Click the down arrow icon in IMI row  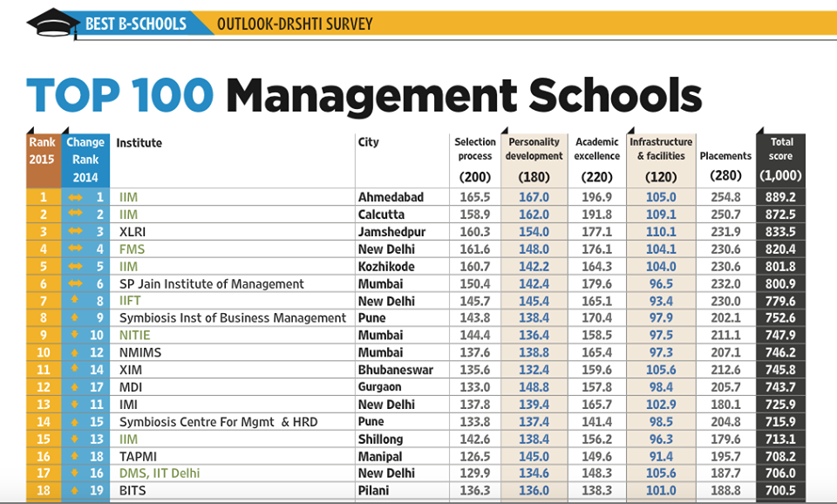tap(75, 405)
